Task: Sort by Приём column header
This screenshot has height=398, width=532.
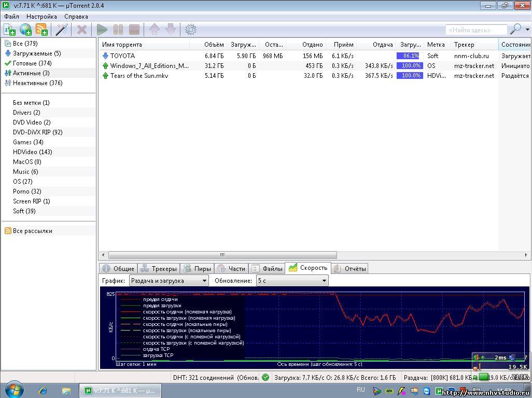Action: (341, 45)
